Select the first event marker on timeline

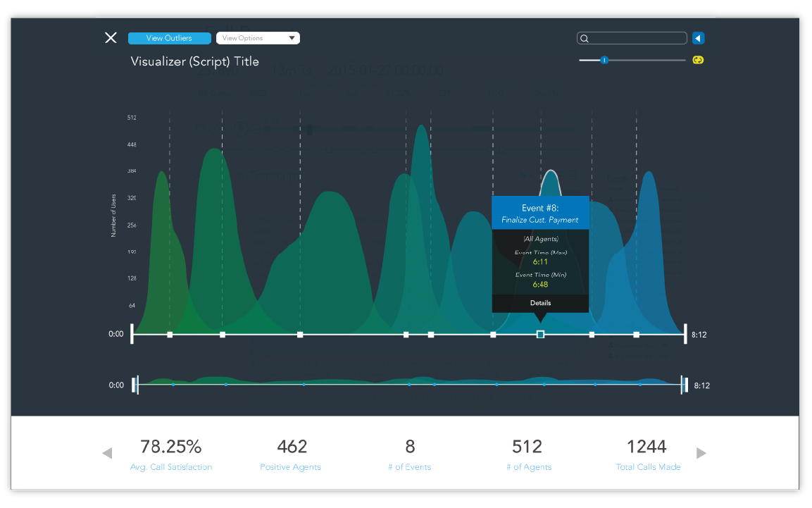(170, 335)
